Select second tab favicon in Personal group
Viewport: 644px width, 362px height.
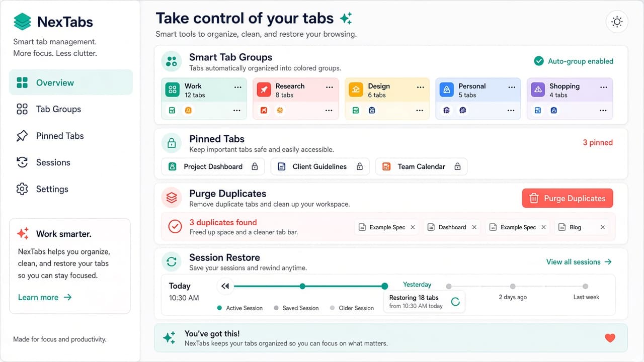click(463, 110)
